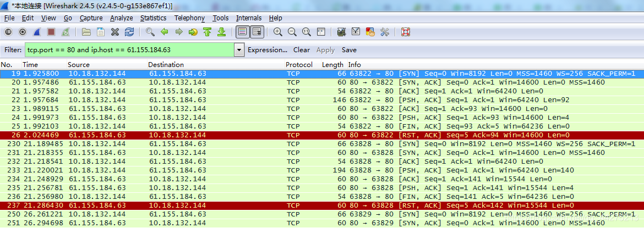Close this capture file
This screenshot has height=228, width=644.
click(x=115, y=31)
